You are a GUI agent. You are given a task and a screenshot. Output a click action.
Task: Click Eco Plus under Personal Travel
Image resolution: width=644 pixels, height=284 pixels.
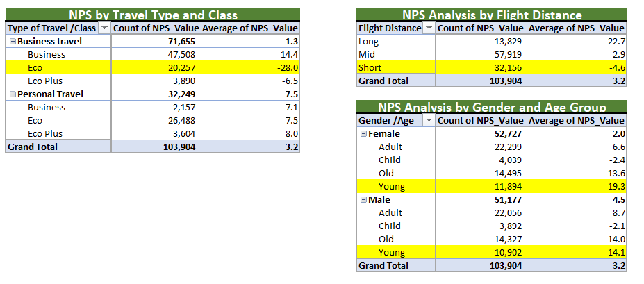coord(45,134)
